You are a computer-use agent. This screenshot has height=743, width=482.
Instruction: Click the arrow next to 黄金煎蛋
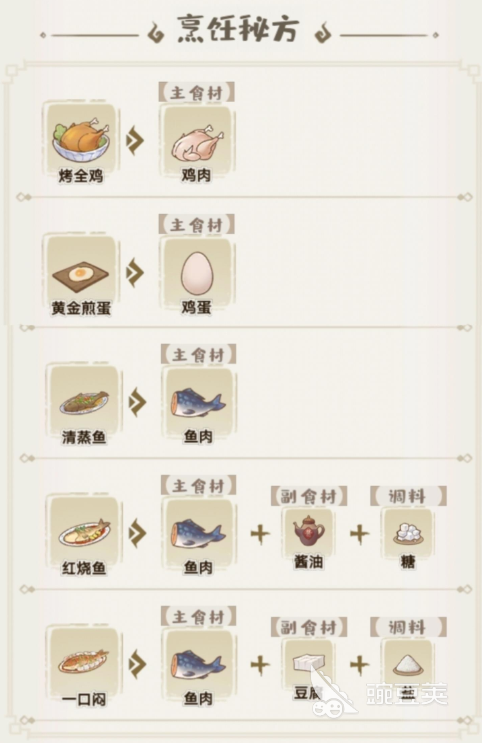135,272
